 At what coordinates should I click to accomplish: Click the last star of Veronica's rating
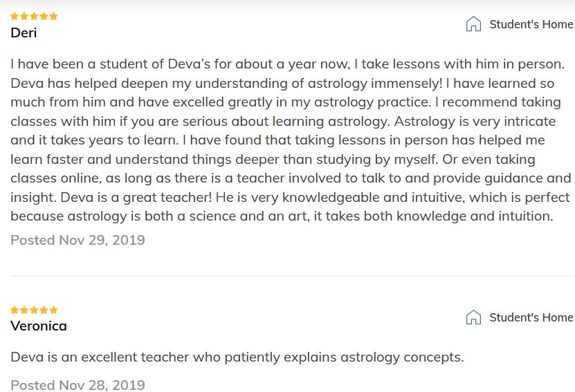click(x=53, y=310)
